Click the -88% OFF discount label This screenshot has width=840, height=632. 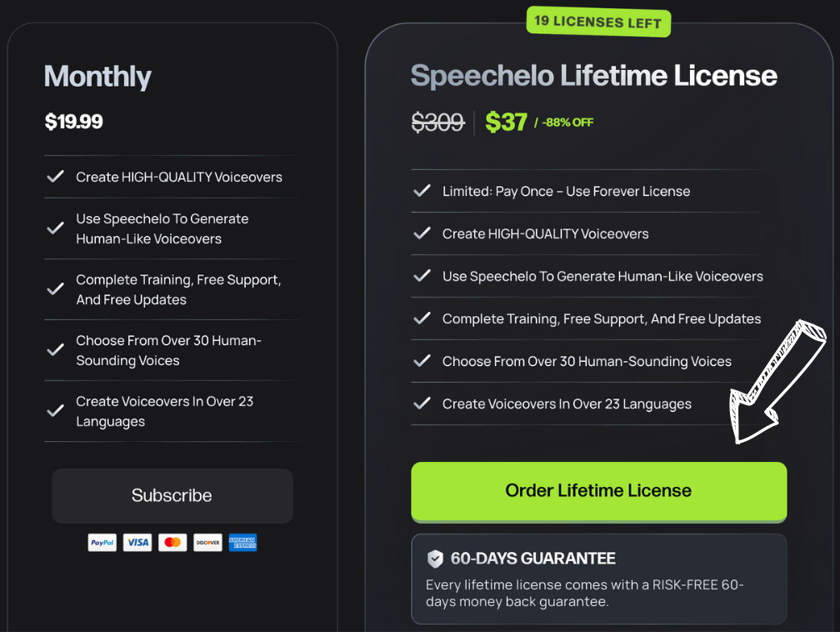point(567,123)
